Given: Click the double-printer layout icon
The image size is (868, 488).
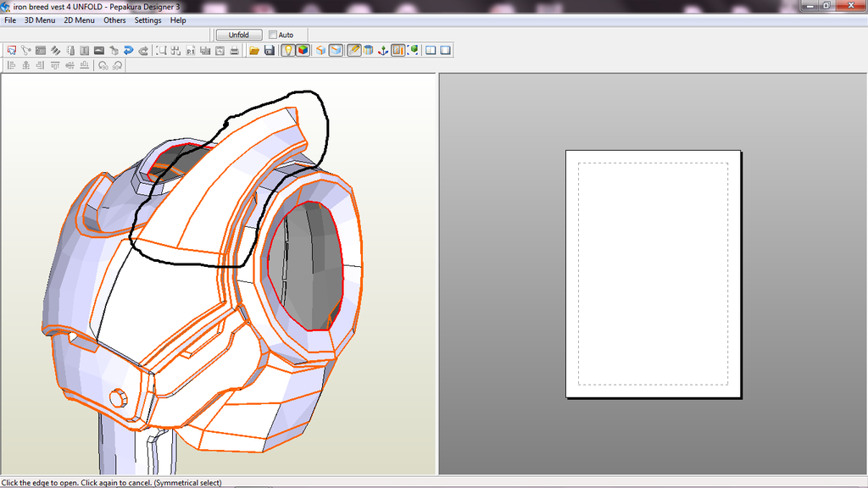Looking at the screenshot, I should (x=205, y=50).
